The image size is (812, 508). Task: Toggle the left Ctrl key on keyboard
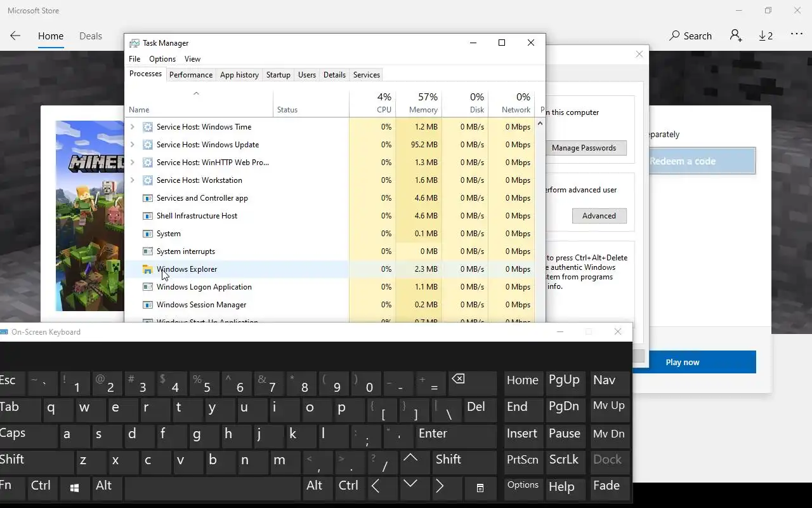pyautogui.click(x=41, y=488)
